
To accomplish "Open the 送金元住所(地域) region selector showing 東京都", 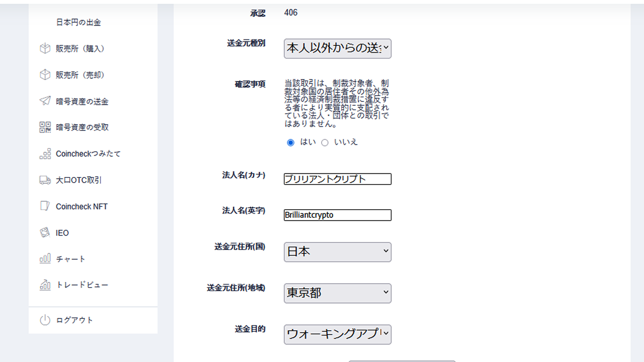I will pyautogui.click(x=337, y=293).
